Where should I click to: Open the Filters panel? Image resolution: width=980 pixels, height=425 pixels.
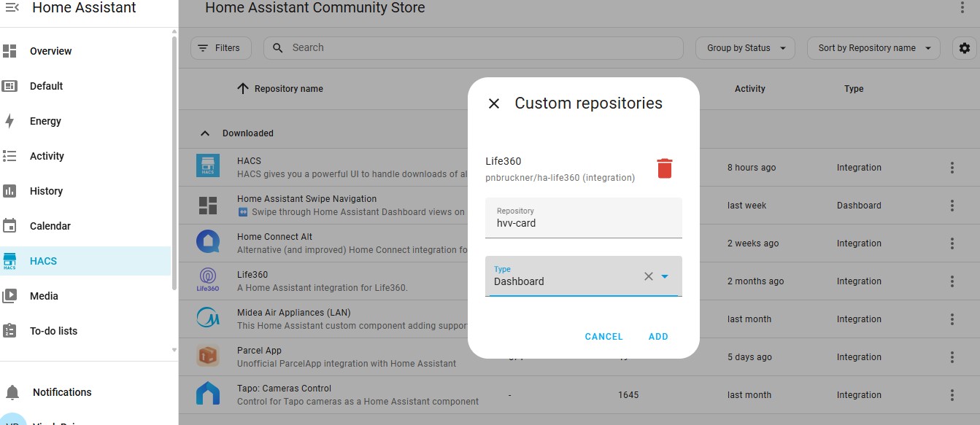pyautogui.click(x=220, y=48)
